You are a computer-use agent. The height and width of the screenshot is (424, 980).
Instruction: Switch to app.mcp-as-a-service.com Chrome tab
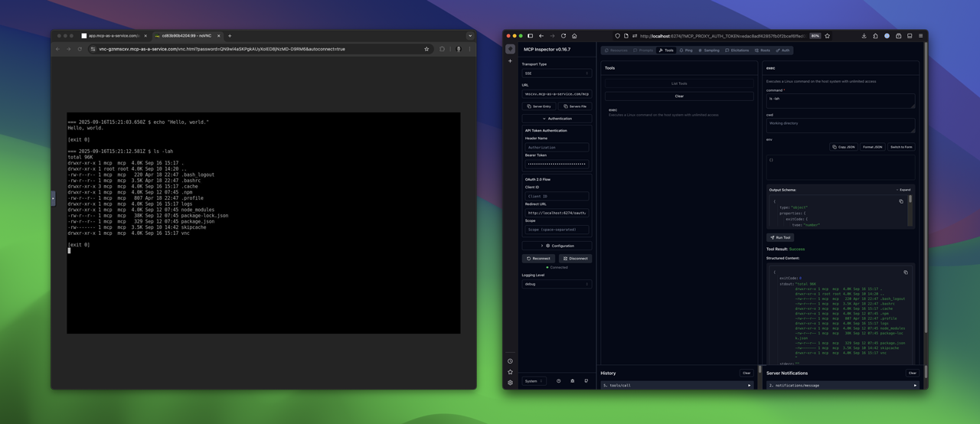coord(113,36)
